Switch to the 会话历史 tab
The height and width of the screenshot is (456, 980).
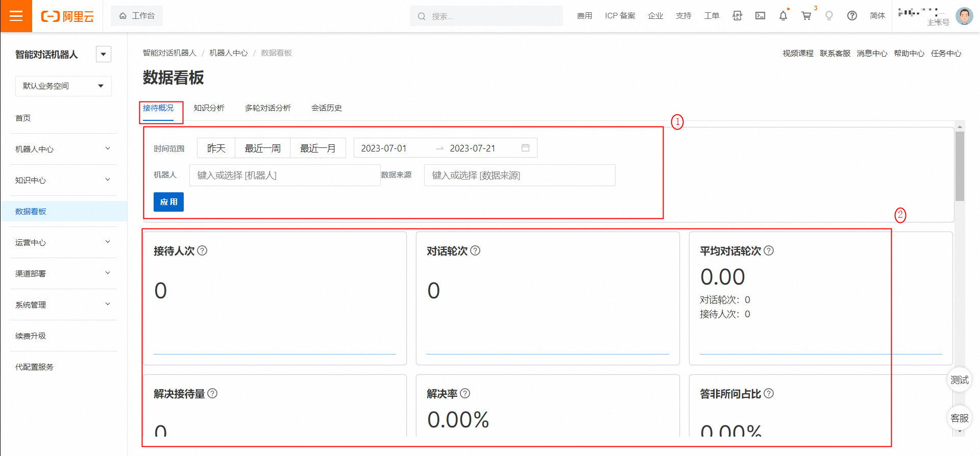point(327,108)
